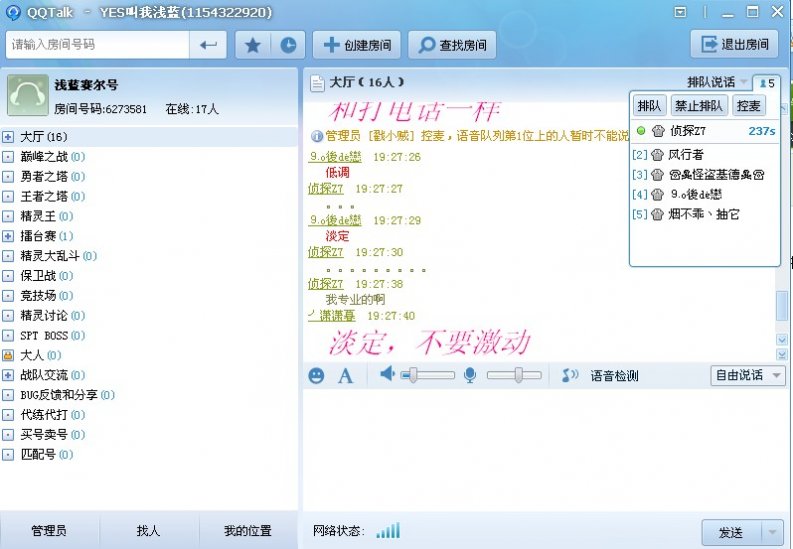The width and height of the screenshot is (793, 549).
Task: Click the 创建房间 button
Action: [x=357, y=45]
